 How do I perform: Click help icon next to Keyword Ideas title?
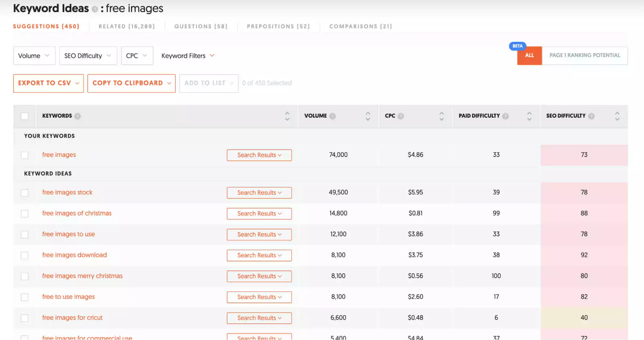[x=95, y=9]
